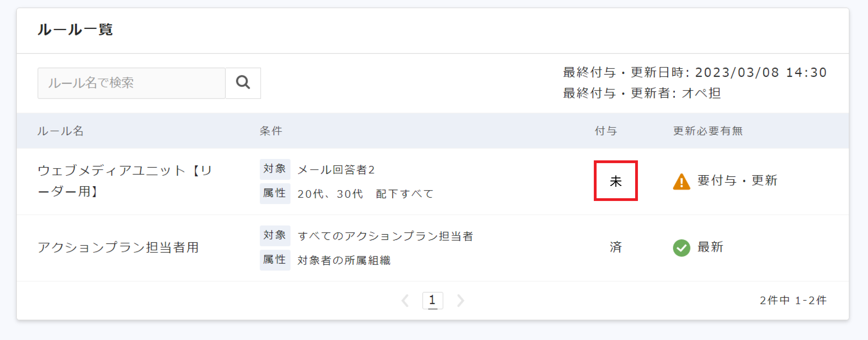
Task: Click the 済 status in second row
Action: click(x=616, y=247)
